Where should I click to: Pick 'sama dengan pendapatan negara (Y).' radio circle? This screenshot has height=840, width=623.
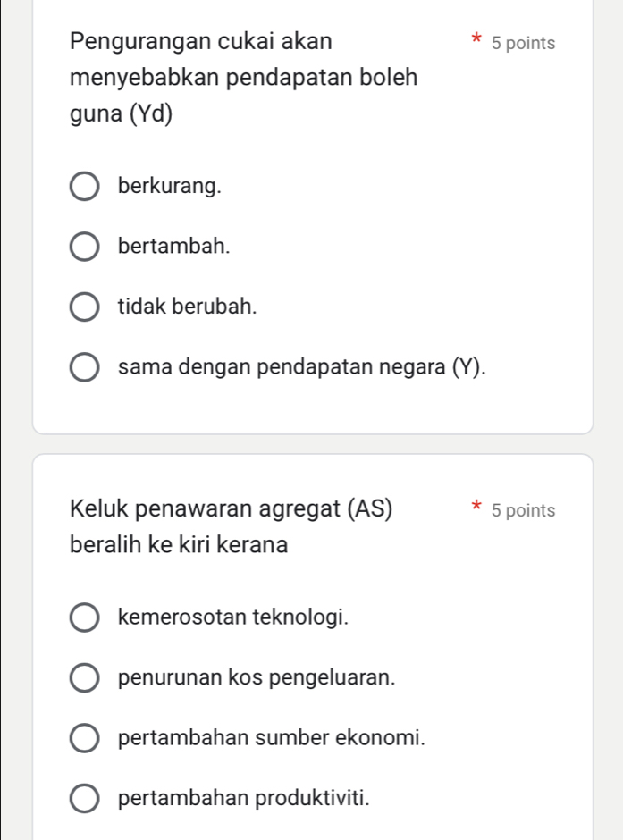85,367
